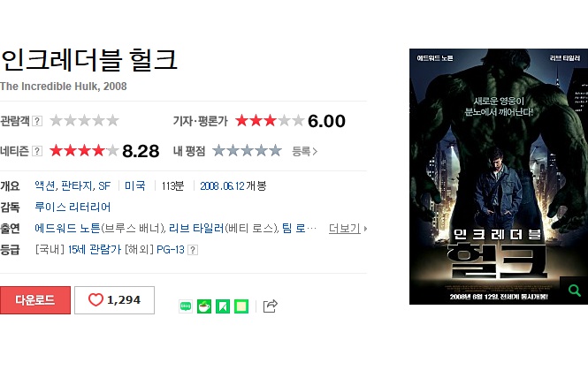Open actor 에드워드 노튼 link
The image size is (588, 370).
click(67, 228)
